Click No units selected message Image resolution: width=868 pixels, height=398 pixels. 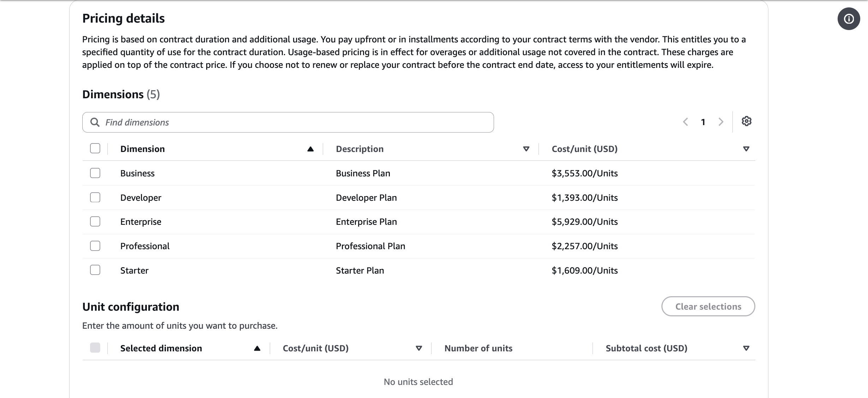(x=418, y=382)
